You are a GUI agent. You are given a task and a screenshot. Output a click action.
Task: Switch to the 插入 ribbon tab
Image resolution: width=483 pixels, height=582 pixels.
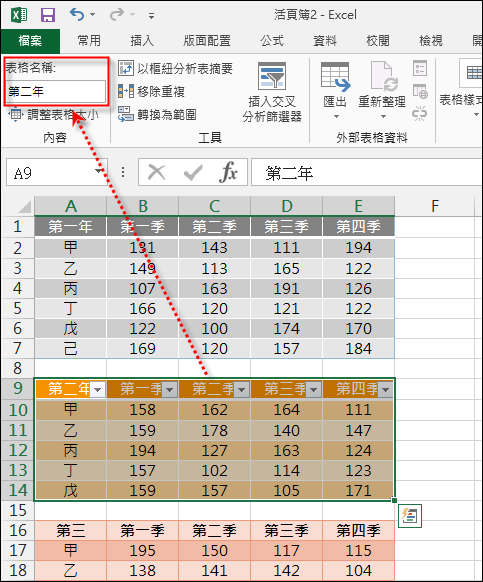tap(142, 40)
